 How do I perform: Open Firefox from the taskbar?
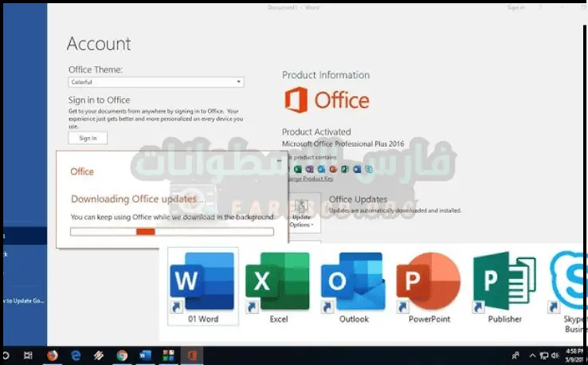pyautogui.click(x=53, y=355)
